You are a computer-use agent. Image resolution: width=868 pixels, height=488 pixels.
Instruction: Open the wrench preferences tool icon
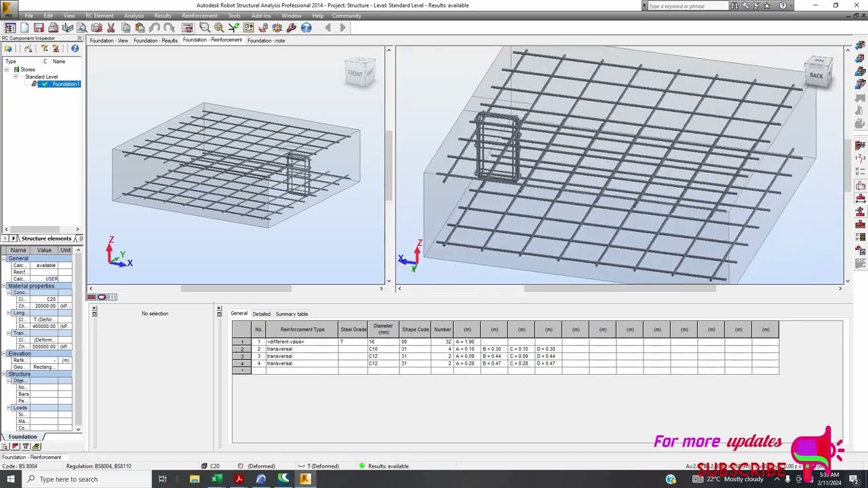(292, 28)
